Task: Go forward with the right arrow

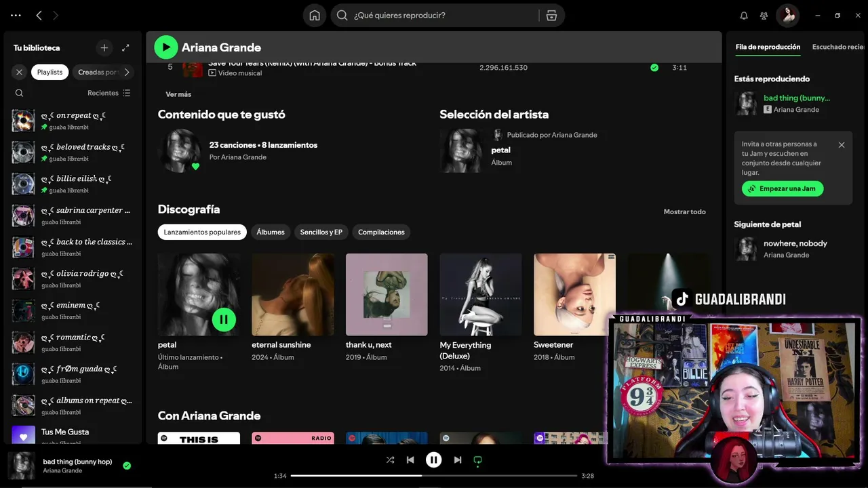Action: click(56, 15)
